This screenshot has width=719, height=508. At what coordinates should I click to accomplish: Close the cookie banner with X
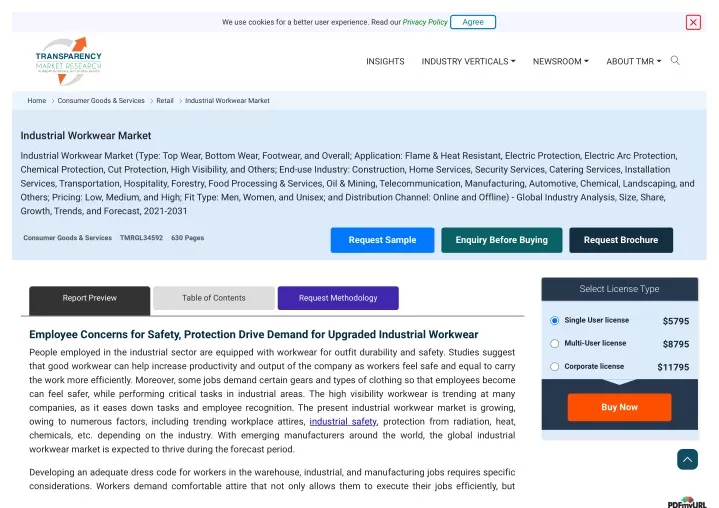tap(693, 22)
